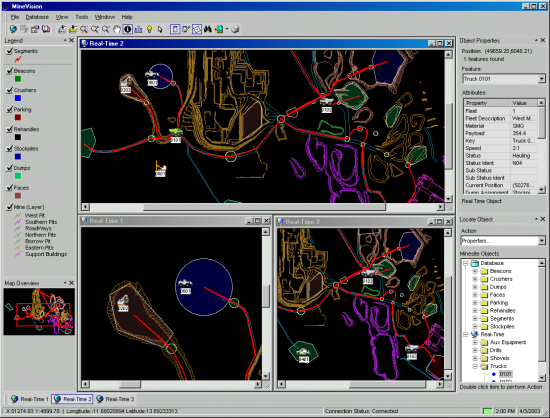Click the Map Overview thumbnail
The width and height of the screenshot is (550, 418).
[x=39, y=311]
